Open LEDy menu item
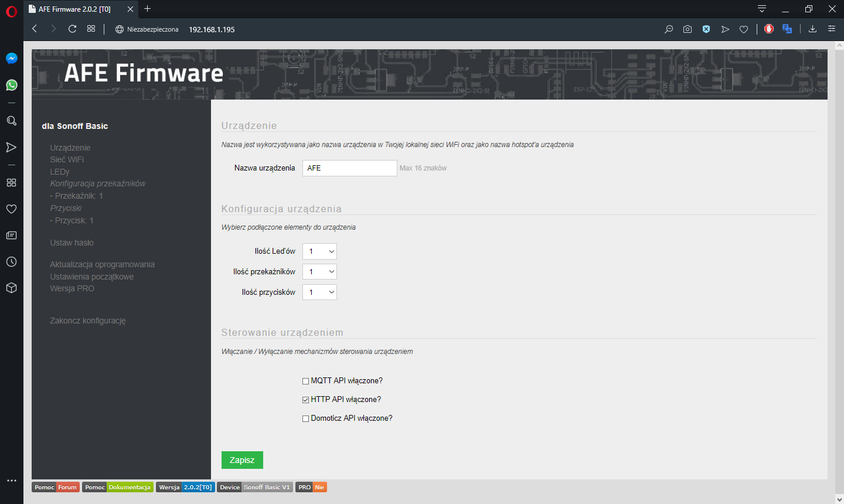 tap(60, 172)
